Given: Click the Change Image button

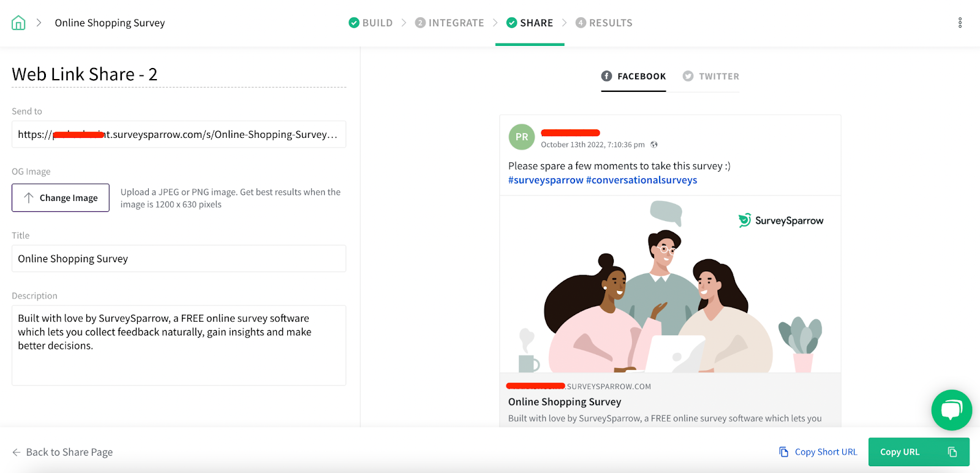Looking at the screenshot, I should [x=61, y=198].
